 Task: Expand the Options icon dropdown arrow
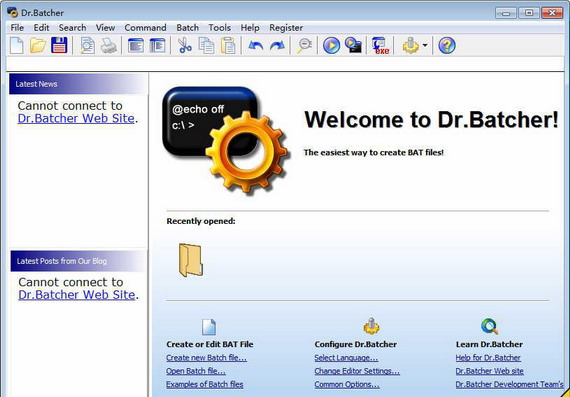coord(425,46)
